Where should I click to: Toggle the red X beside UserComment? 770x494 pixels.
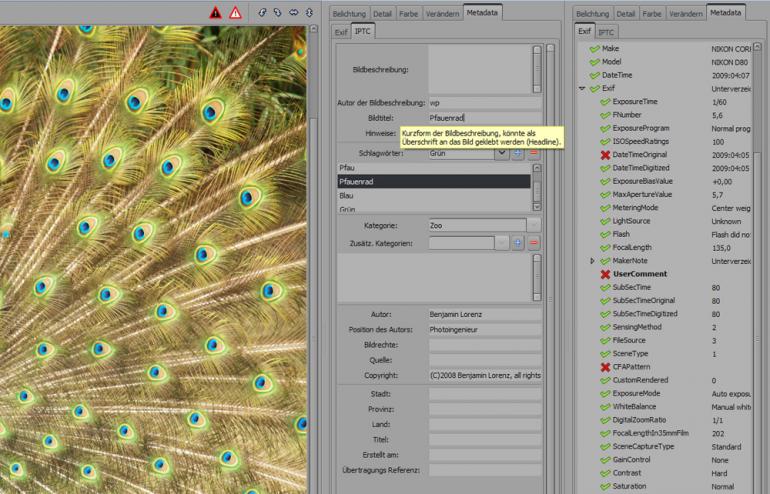click(605, 274)
